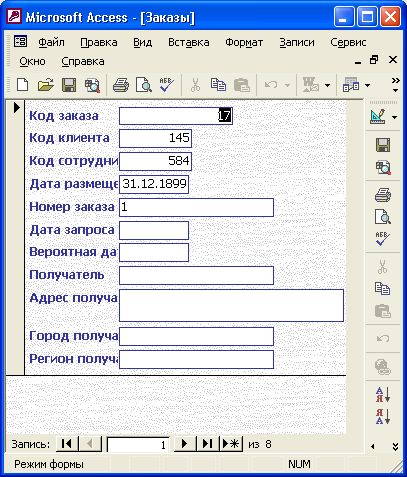Click the Undo arrow in top toolbar
Viewport: 407px width, 477px height.
(271, 85)
